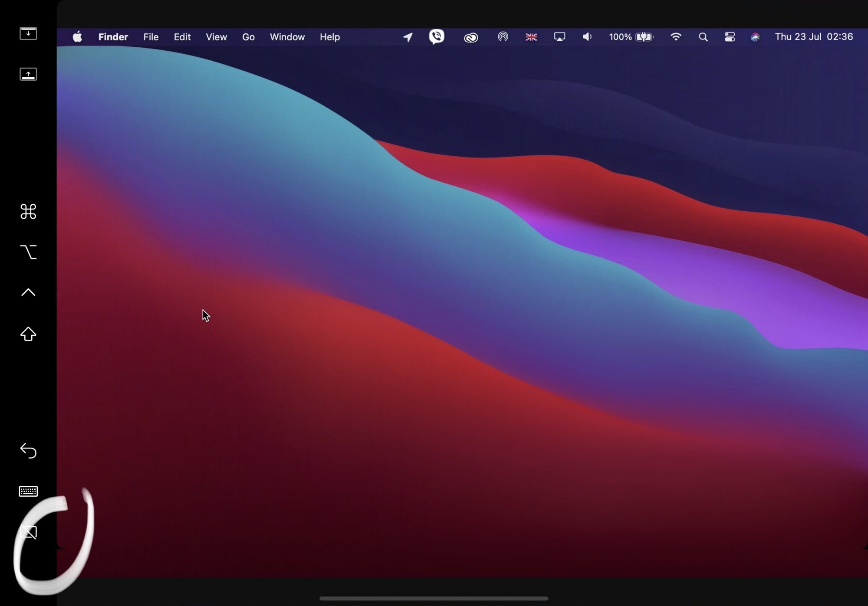Open the Window menu

point(287,37)
